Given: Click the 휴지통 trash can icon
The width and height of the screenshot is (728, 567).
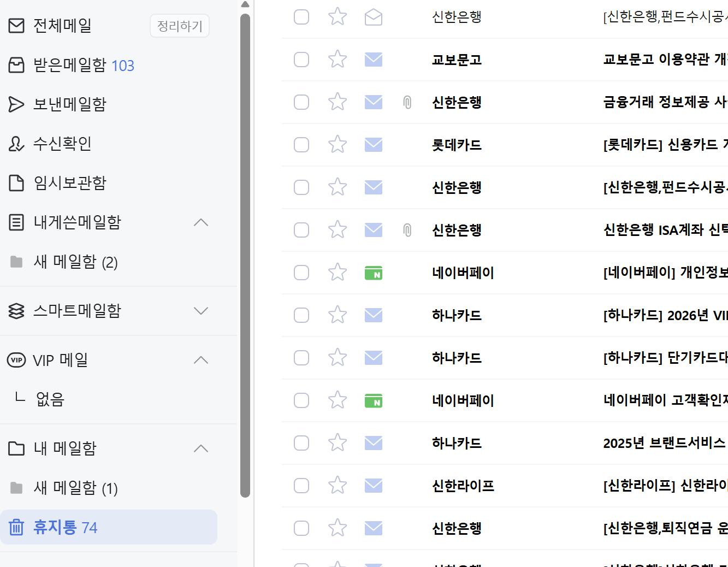Looking at the screenshot, I should 16,527.
